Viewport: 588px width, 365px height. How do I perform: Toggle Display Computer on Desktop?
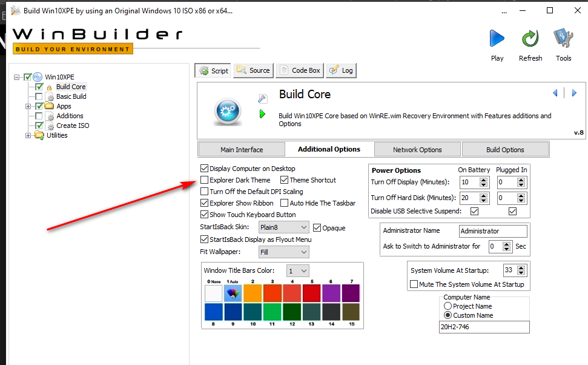point(204,168)
